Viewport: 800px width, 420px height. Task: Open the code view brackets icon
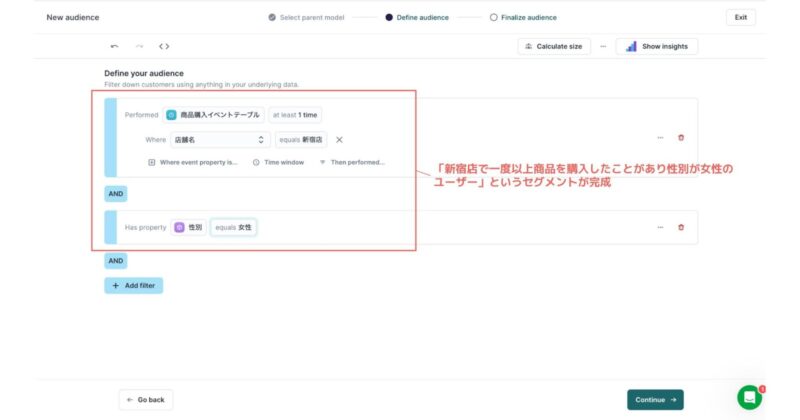tap(164, 46)
